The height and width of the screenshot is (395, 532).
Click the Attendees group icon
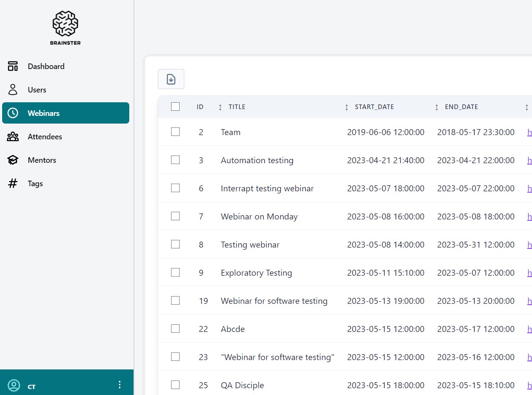13,136
